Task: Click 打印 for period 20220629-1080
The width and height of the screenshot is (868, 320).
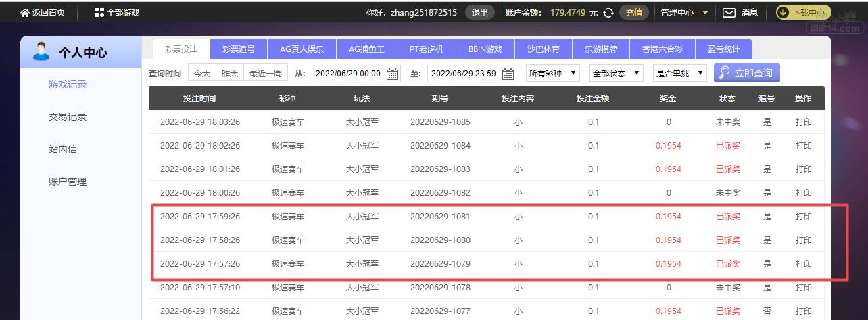Action: click(x=803, y=240)
